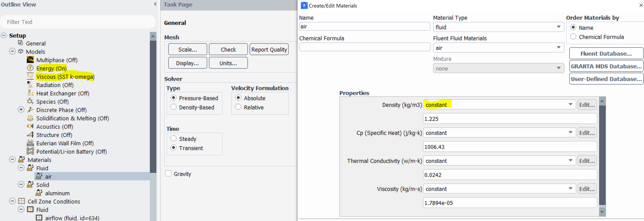Click the aluminum material icon
644x221 pixels.
(x=39, y=192)
